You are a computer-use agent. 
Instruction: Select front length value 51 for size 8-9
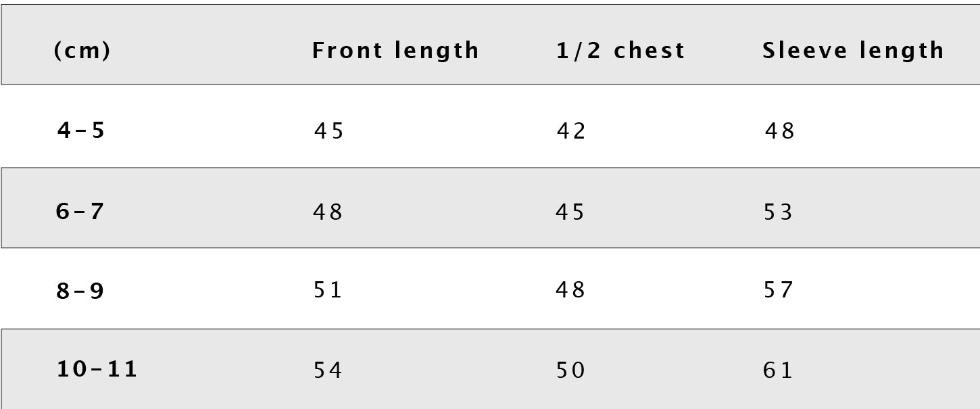point(328,290)
